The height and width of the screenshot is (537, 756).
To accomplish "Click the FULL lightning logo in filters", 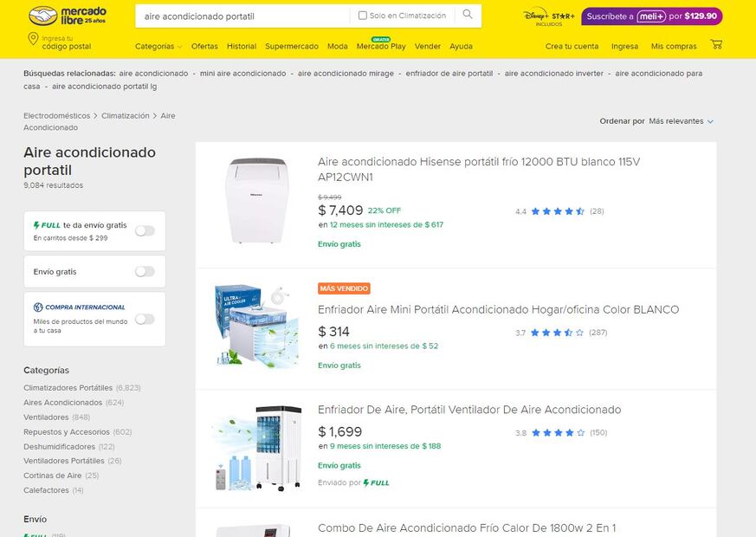I will point(47,225).
